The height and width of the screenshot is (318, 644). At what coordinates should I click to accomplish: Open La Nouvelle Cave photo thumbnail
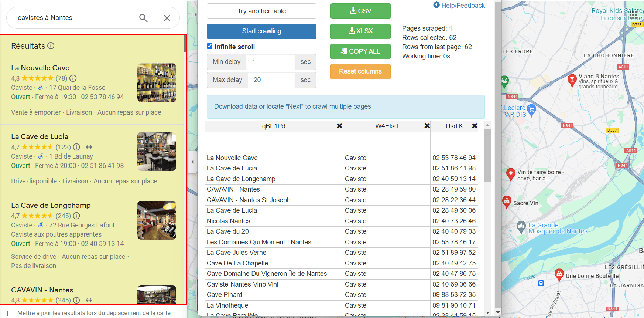click(157, 82)
